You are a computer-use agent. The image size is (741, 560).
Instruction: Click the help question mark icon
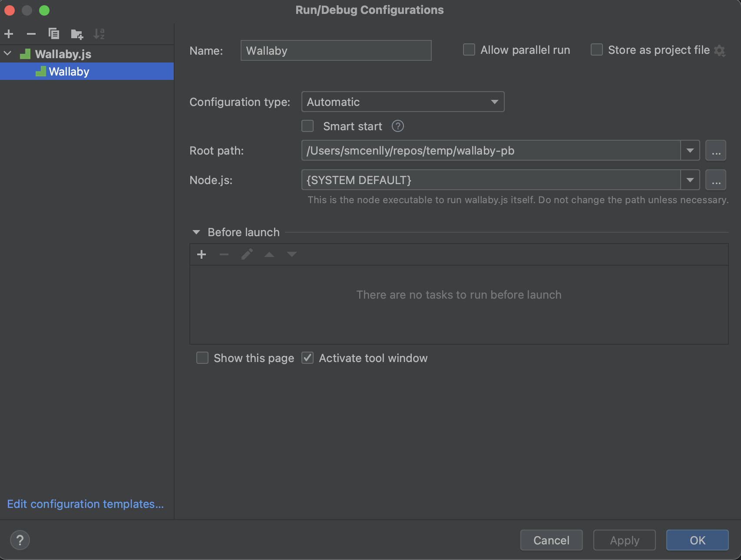click(x=20, y=540)
